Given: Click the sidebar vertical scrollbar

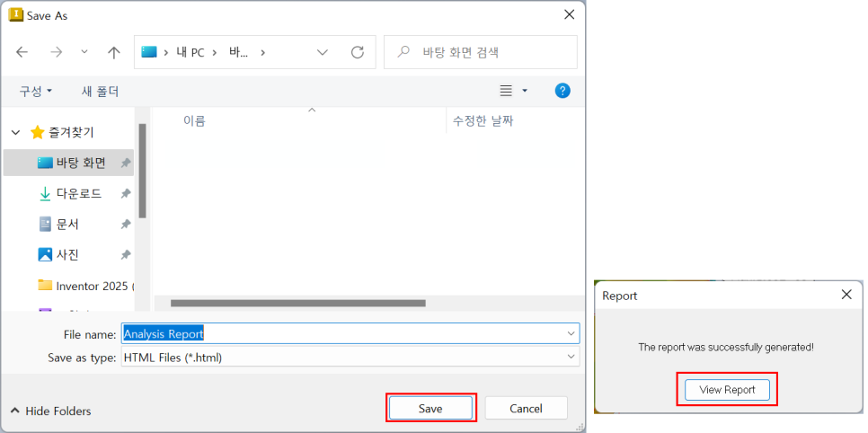Looking at the screenshot, I should (x=142, y=171).
